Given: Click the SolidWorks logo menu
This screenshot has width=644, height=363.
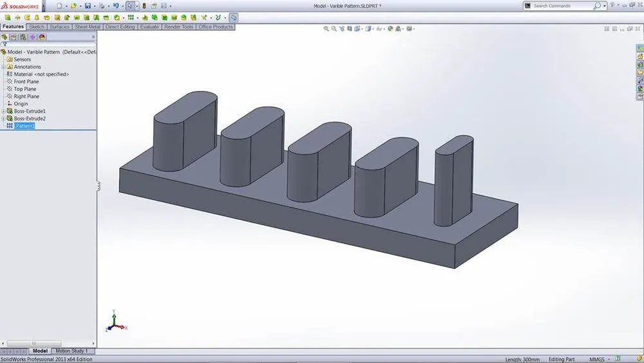Looking at the screenshot, I should [21, 6].
